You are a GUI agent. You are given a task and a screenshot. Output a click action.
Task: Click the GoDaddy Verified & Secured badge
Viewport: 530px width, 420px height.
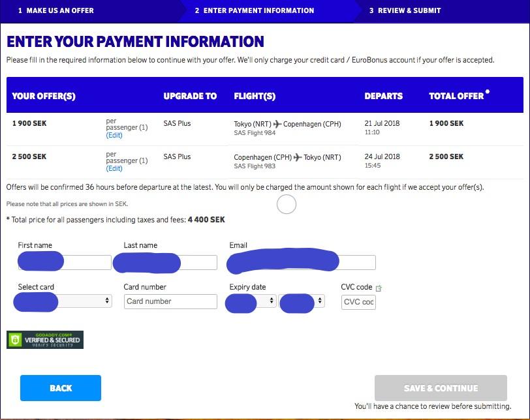tap(45, 340)
